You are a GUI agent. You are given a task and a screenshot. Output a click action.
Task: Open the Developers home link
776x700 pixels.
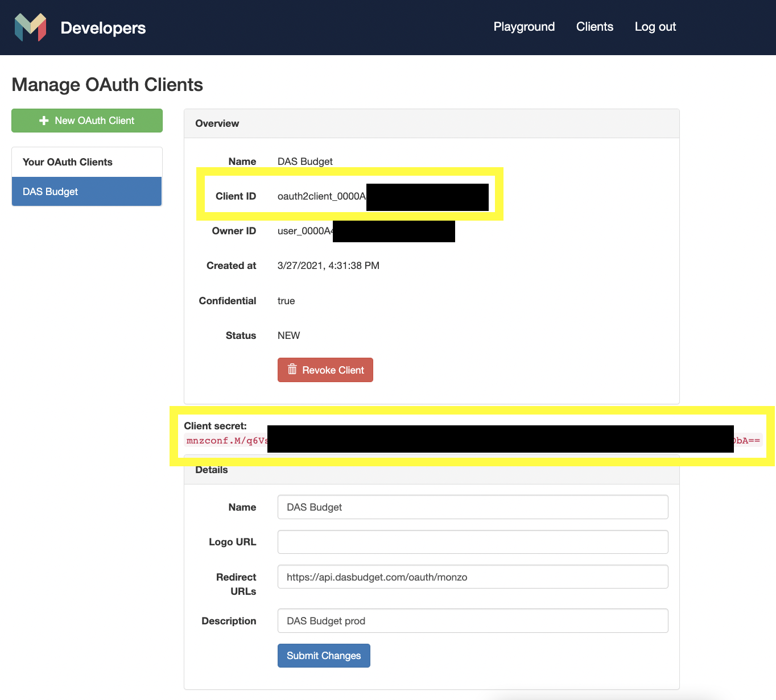[x=103, y=27]
